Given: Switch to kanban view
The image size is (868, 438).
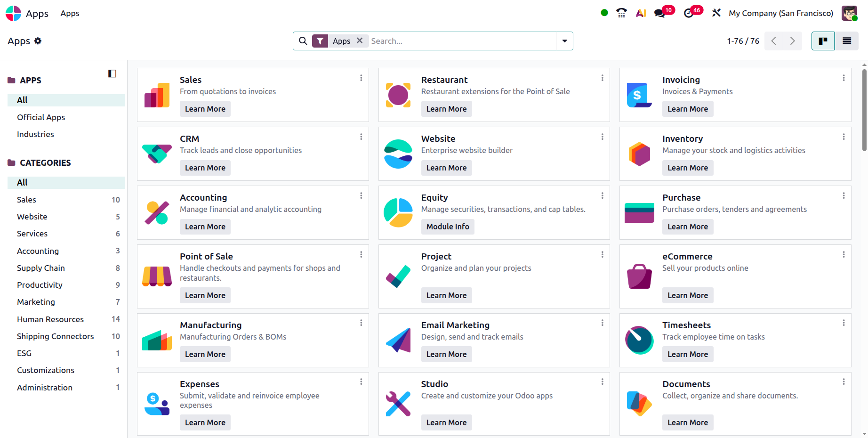Looking at the screenshot, I should (823, 41).
